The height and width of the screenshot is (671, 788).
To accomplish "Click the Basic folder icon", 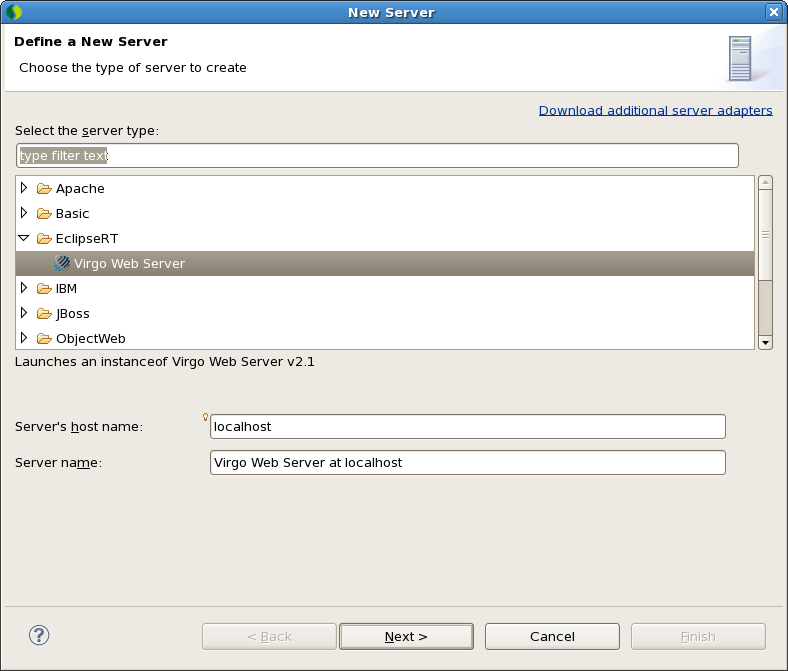I will click(44, 214).
